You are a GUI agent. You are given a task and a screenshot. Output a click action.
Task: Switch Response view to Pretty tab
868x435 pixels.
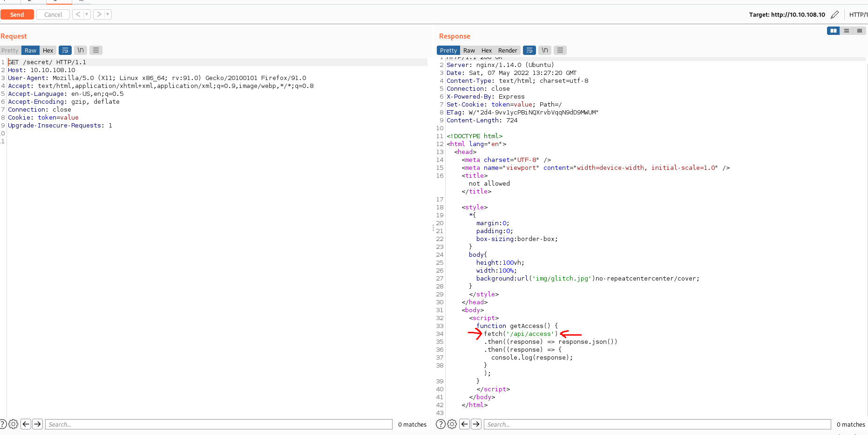click(x=448, y=50)
